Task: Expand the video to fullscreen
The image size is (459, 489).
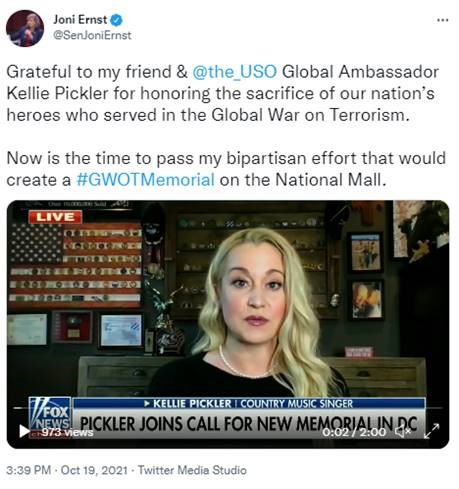Action: click(432, 431)
